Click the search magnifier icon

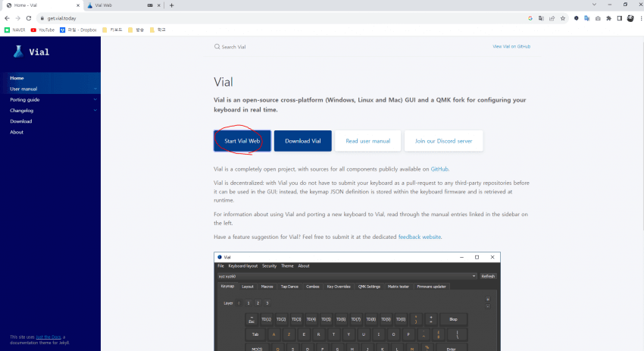pos(217,47)
